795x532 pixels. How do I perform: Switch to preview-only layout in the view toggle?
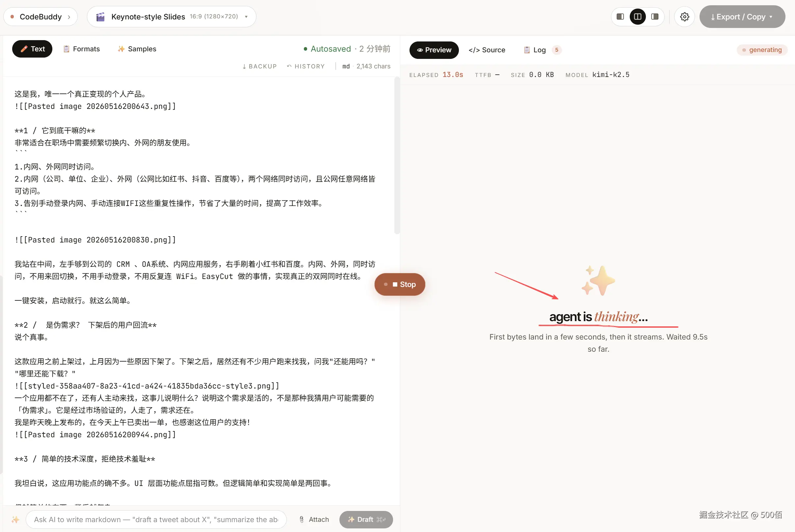coord(655,17)
